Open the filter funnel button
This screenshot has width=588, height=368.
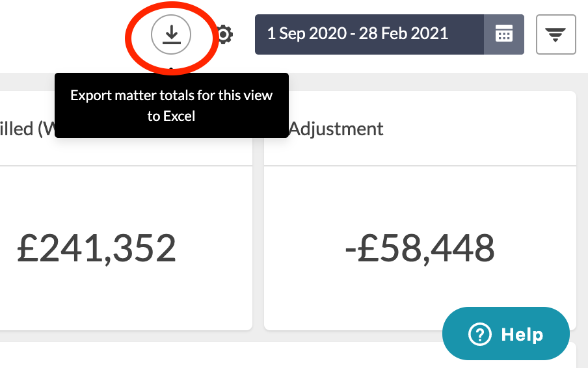555,34
